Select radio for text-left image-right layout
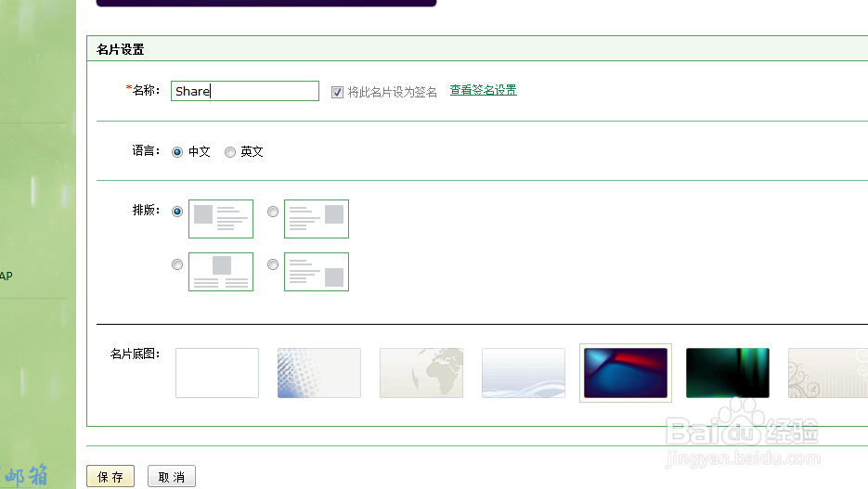868x489 pixels. click(273, 212)
